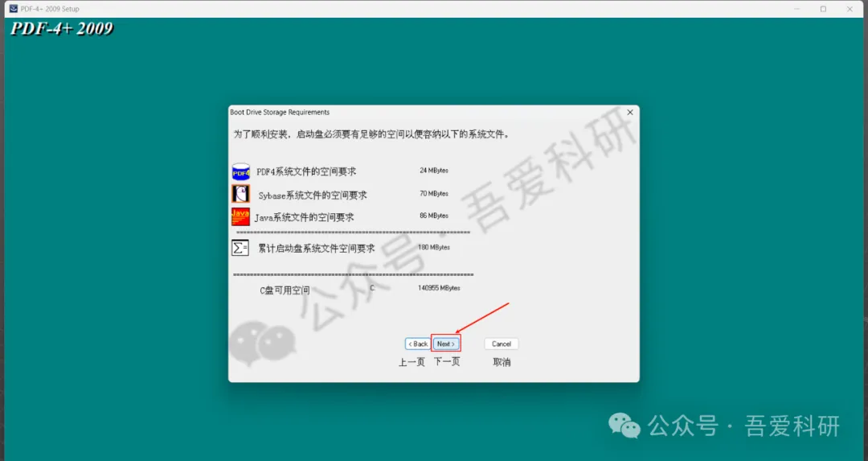868x461 pixels.
Task: Click the 'C盘可用空间' label
Action: (285, 290)
